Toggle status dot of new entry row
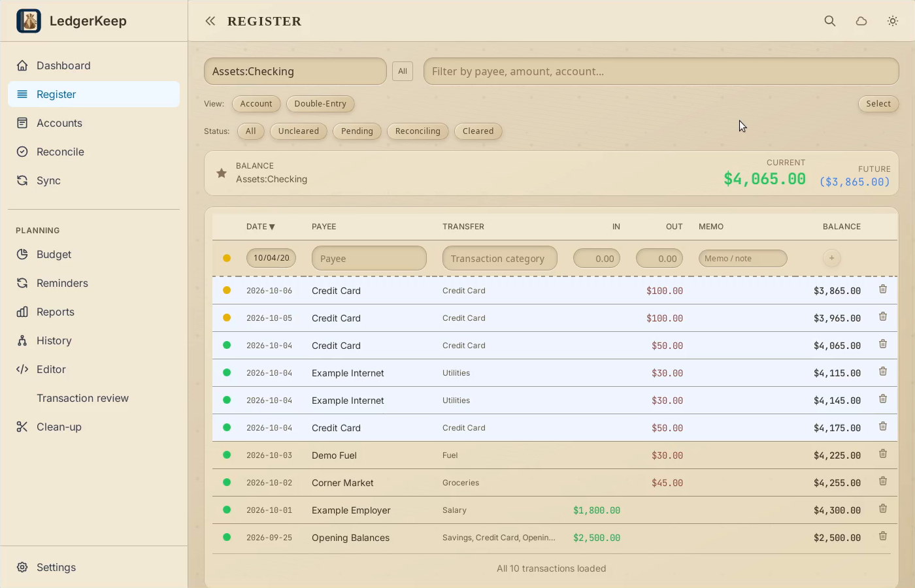This screenshot has height=588, width=915. click(x=227, y=258)
